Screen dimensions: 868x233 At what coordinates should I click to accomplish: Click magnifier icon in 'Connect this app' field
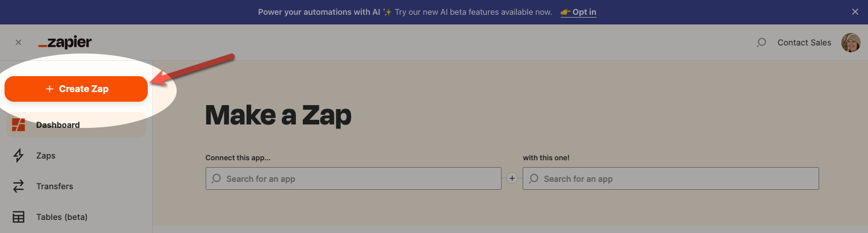tap(216, 178)
